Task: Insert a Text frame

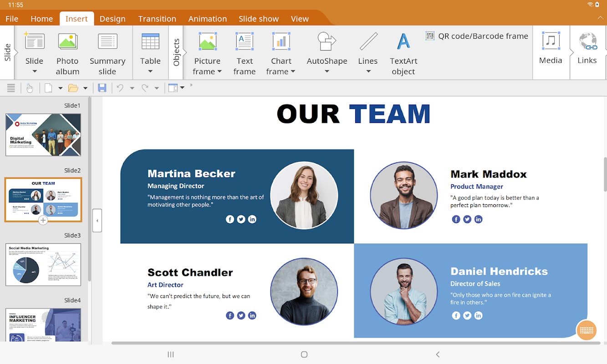Action: click(245, 54)
